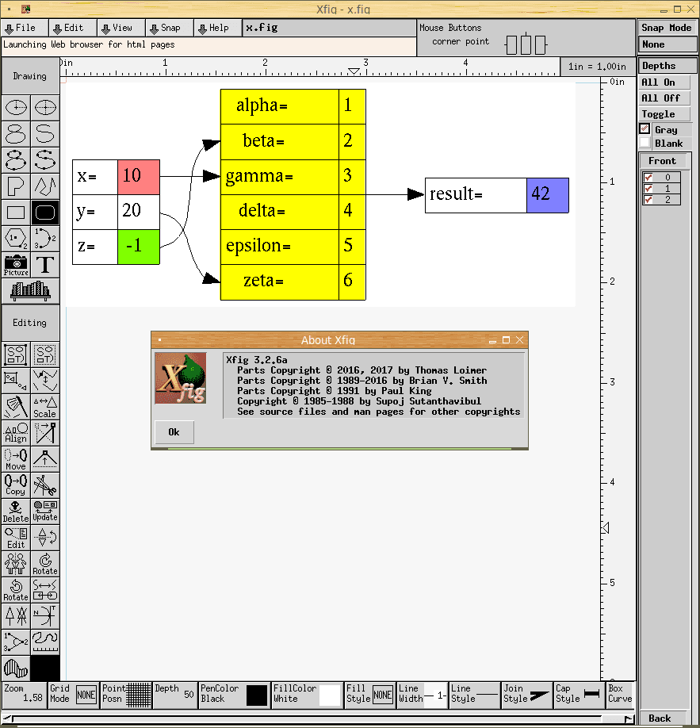Select the counterclockwise Rotate tool
700x728 pixels.
16,590
